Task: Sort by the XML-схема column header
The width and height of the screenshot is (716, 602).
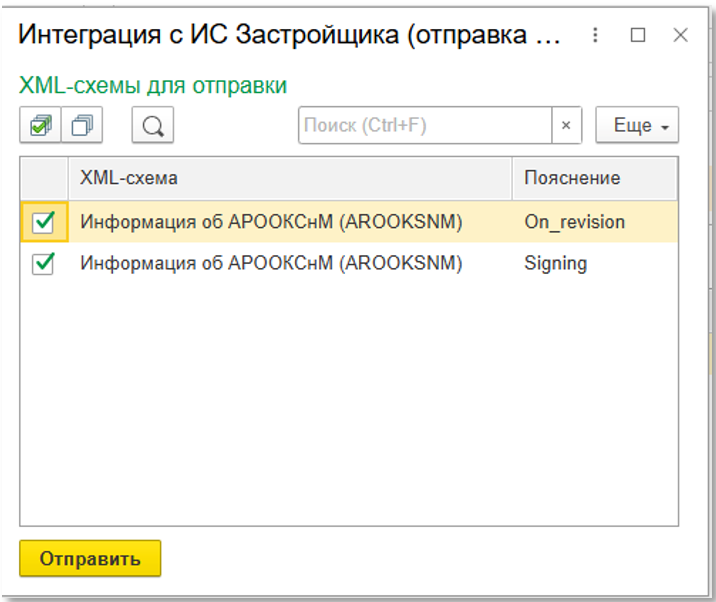Action: coord(290,178)
